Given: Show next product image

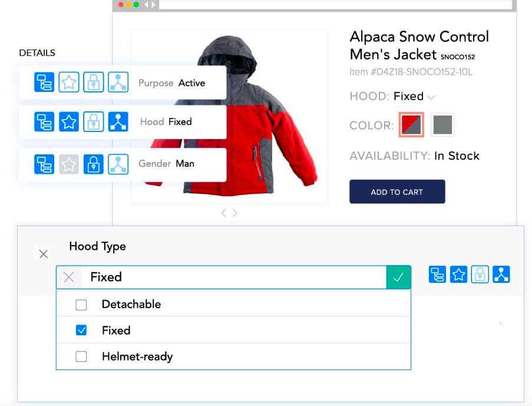Looking at the screenshot, I should pos(235,213).
